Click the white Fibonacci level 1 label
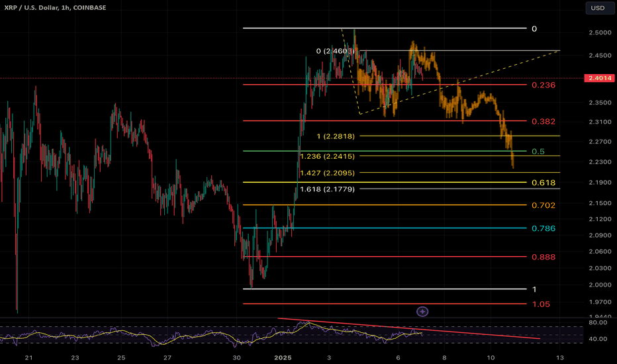The image size is (617, 364). (x=534, y=290)
